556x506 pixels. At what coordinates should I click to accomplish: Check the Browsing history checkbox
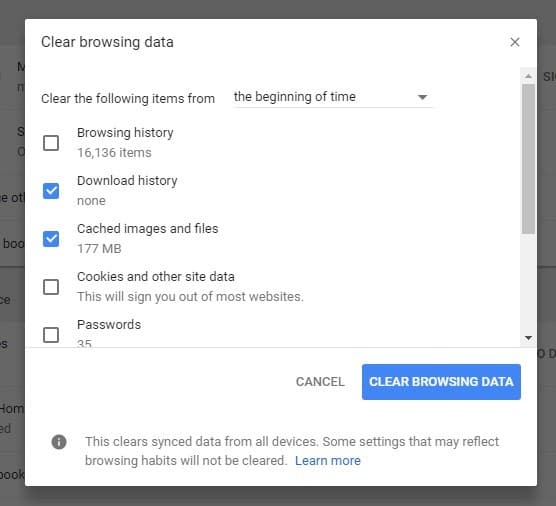(x=51, y=143)
